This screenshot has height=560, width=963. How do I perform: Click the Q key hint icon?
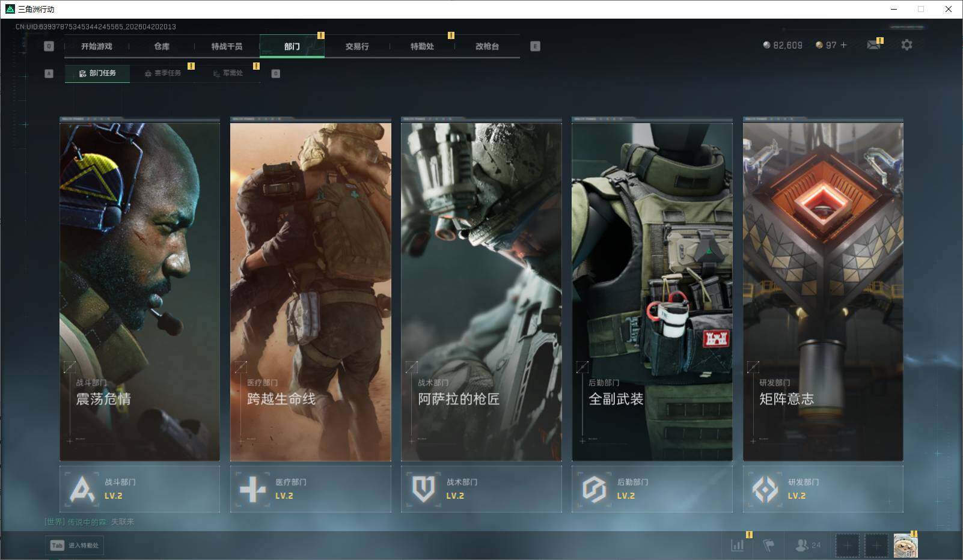pos(49,46)
